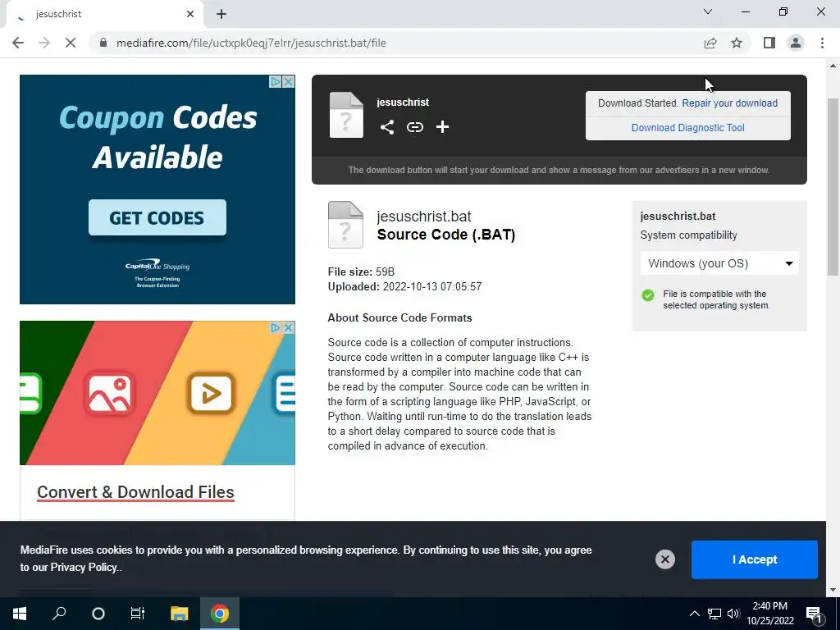Click the header jesuschrist file icon
The image size is (840, 630).
pos(346,115)
